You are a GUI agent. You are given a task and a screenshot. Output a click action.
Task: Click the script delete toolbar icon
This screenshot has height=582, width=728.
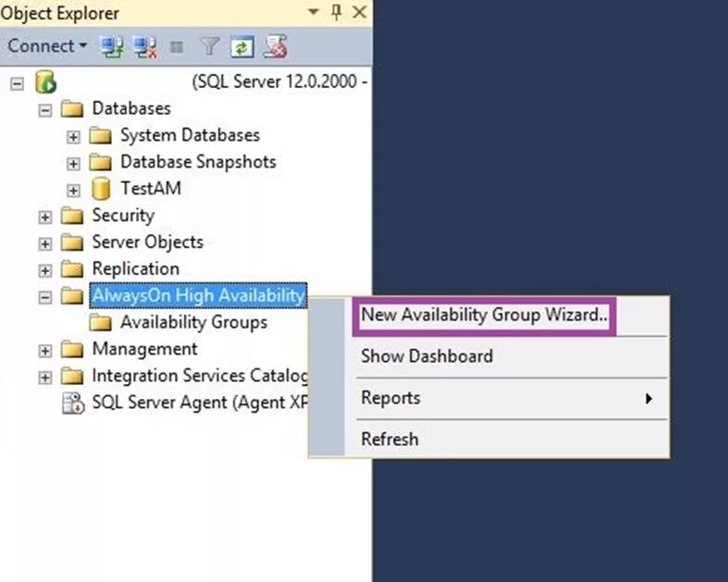(x=275, y=46)
